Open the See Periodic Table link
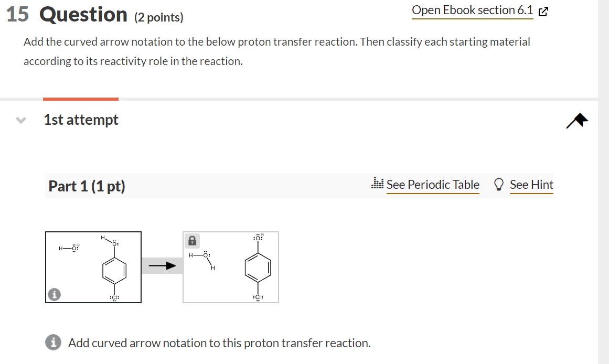The image size is (609, 364). click(433, 185)
